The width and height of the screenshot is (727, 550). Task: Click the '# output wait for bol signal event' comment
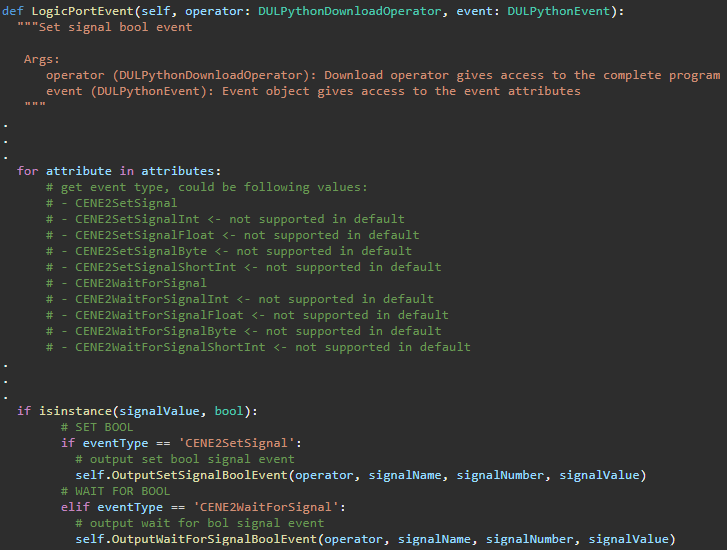click(x=200, y=523)
